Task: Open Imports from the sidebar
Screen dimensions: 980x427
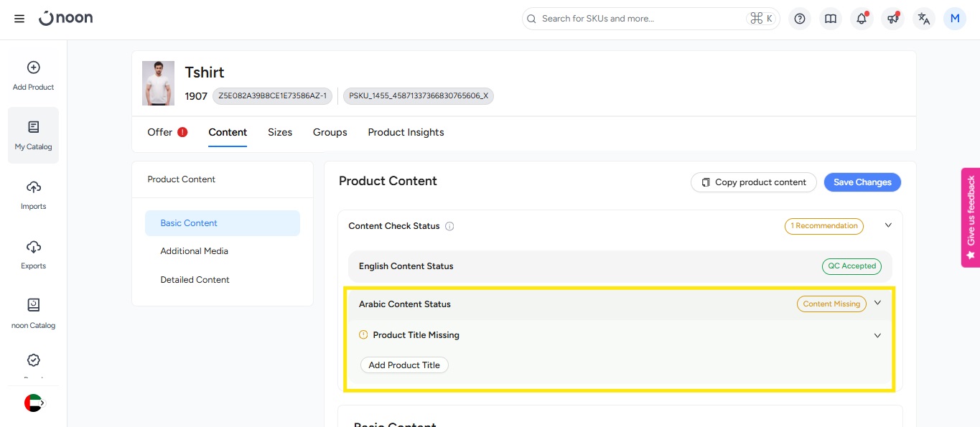Action: [33, 194]
